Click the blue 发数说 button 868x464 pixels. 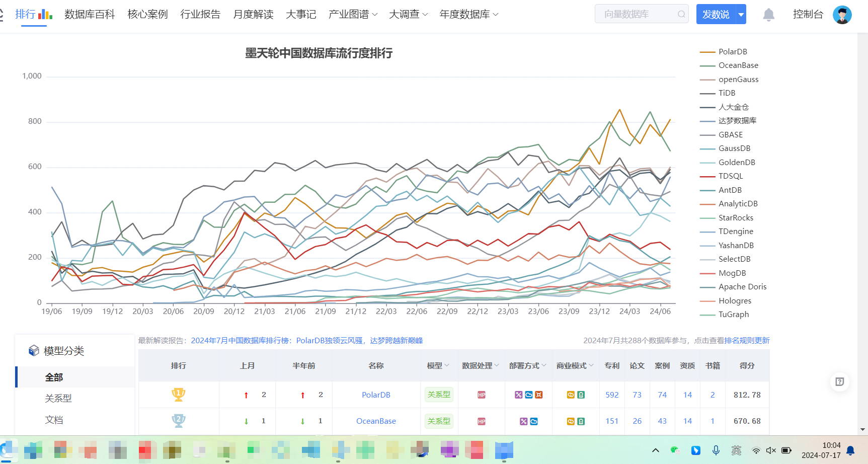[716, 14]
